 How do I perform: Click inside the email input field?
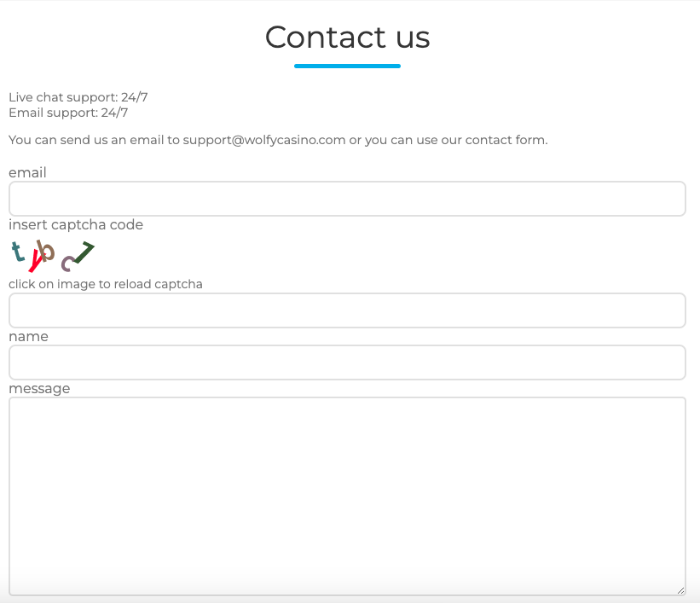(x=347, y=199)
